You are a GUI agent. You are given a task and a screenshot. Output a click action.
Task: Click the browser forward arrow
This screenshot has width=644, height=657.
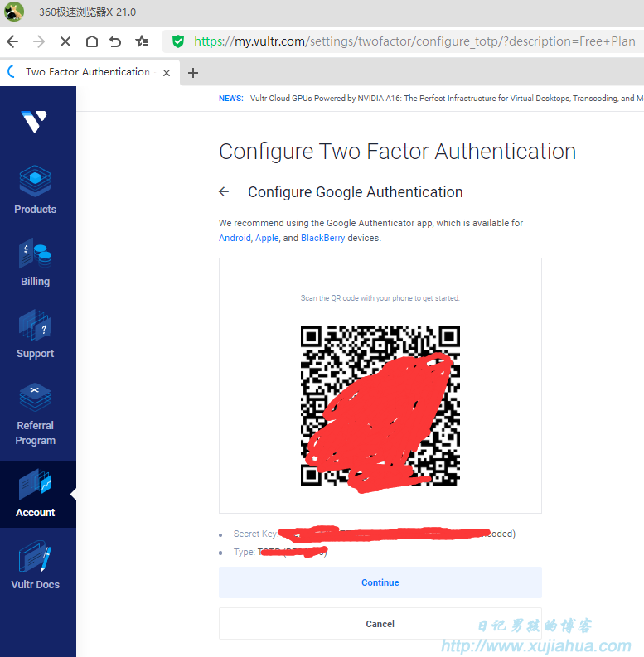point(39,41)
